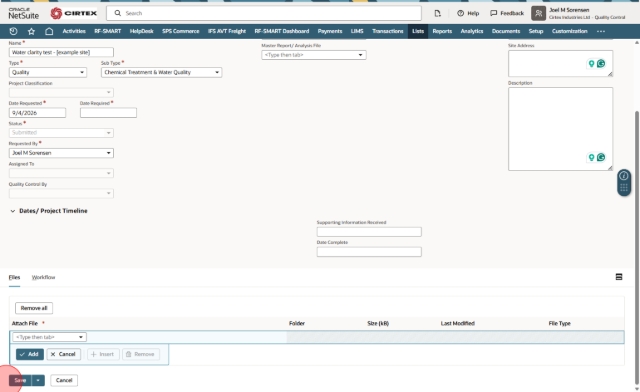This screenshot has height=392, width=640.
Task: Open the Shortcuts star icon
Action: pos(31,31)
